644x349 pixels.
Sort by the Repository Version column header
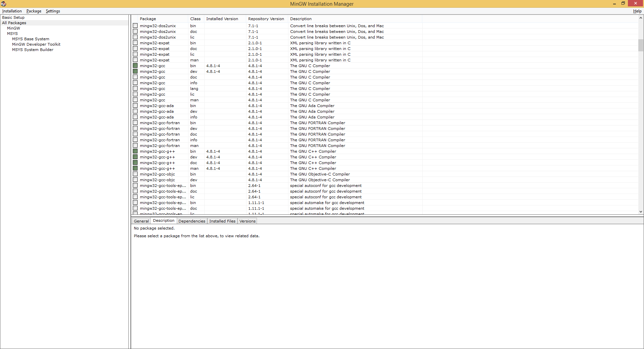[x=266, y=19]
